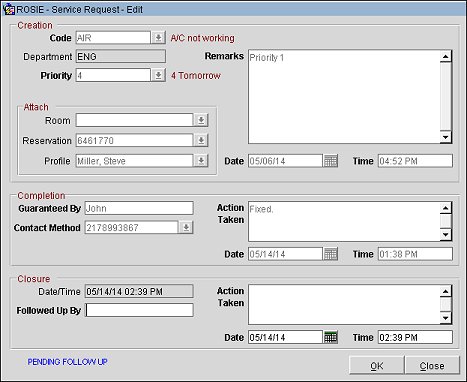This screenshot has height=382, width=467.
Task: Click inside the Code field showing AIR
Action: (x=113, y=38)
